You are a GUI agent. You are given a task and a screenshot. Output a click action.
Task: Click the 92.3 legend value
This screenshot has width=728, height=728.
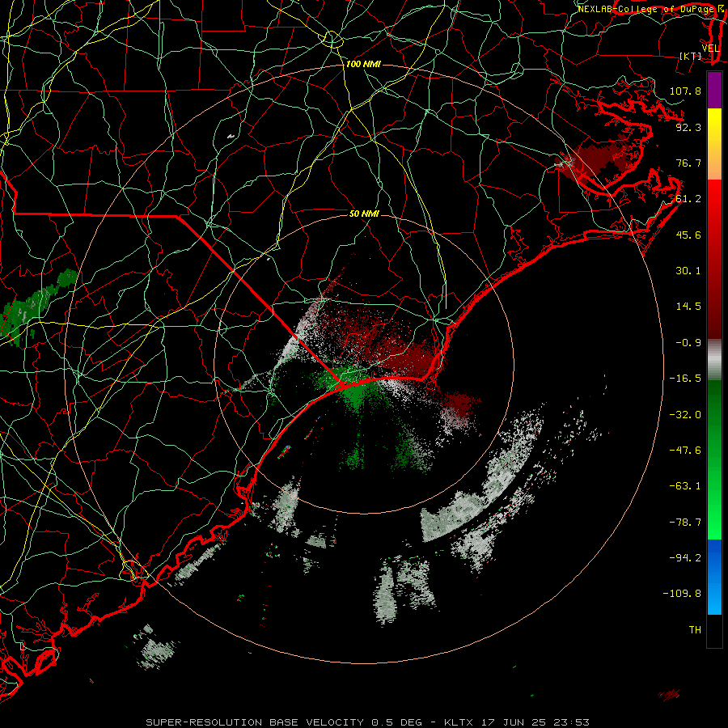tap(688, 127)
